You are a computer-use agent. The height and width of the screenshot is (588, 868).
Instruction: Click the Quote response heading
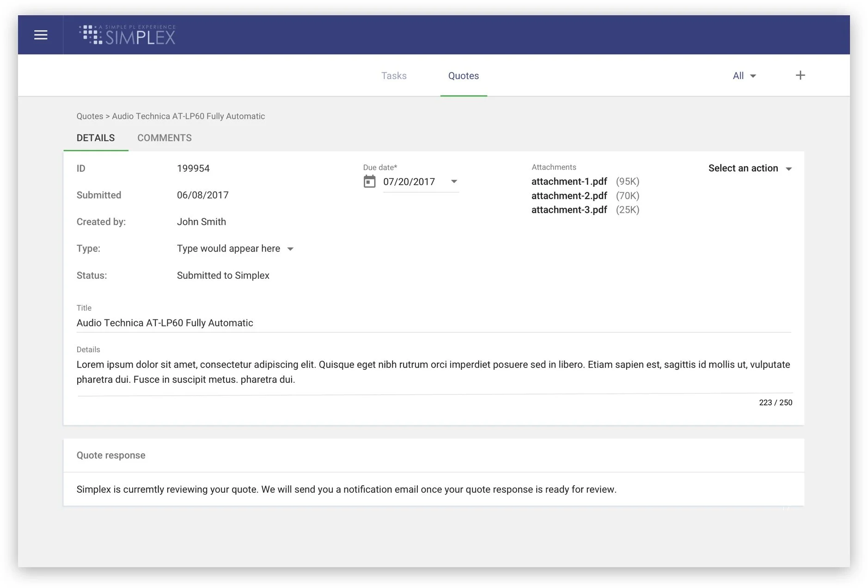tap(111, 455)
